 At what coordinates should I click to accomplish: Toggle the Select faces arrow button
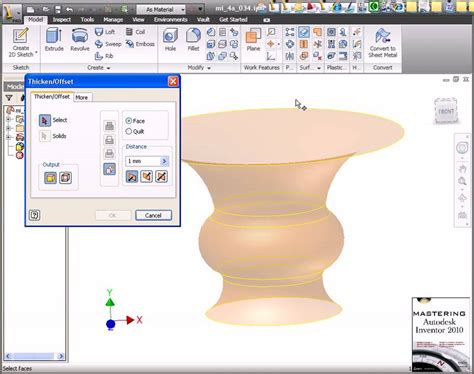[45, 120]
